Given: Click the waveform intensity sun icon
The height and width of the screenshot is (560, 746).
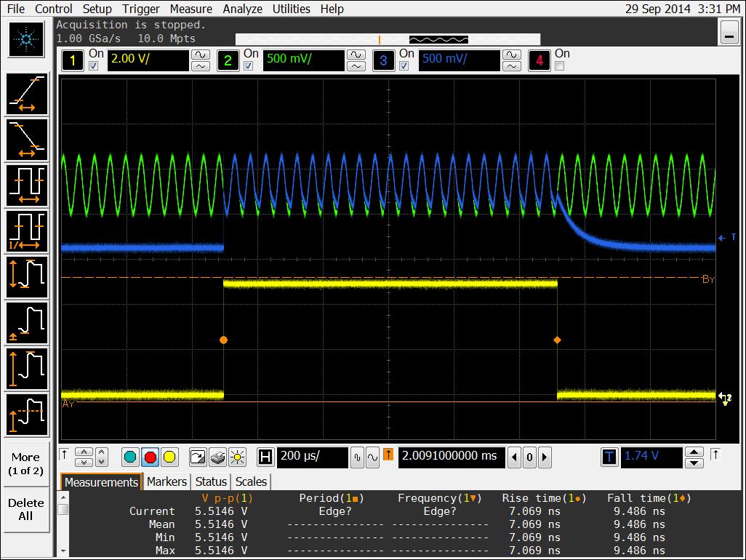Looking at the screenshot, I should (x=237, y=457).
